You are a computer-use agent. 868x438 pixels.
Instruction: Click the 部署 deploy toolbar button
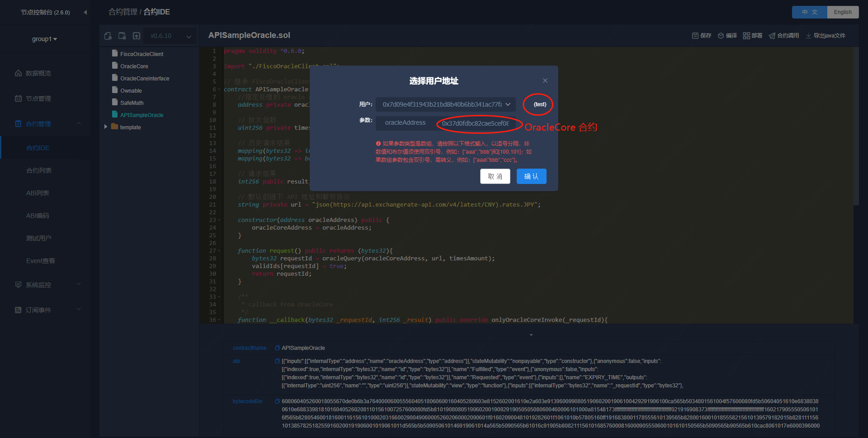[x=753, y=36]
